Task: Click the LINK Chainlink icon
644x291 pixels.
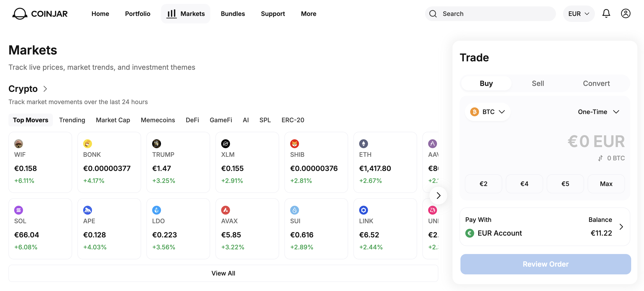Action: tap(364, 210)
